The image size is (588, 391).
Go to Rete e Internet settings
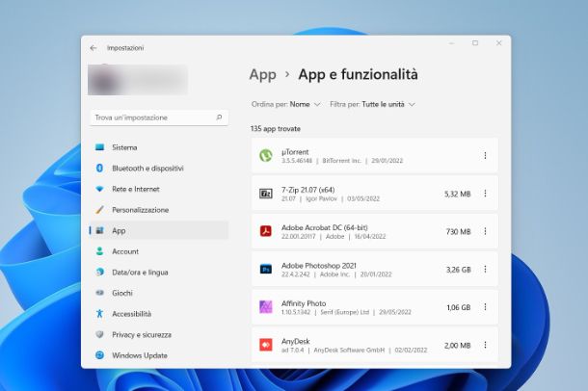159,189
